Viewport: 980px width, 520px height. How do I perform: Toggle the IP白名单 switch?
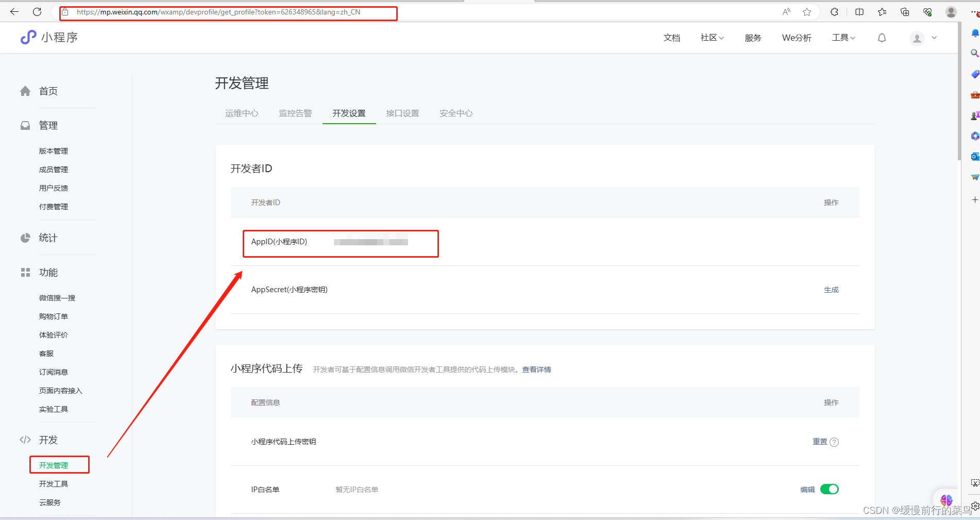coord(830,489)
